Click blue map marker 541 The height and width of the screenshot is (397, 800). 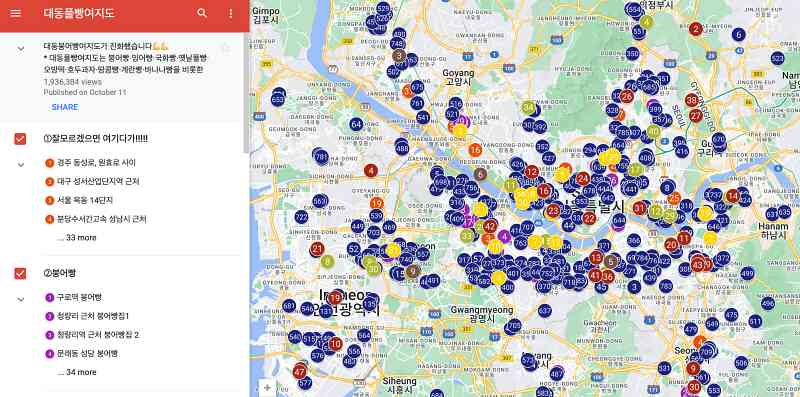(423, 117)
